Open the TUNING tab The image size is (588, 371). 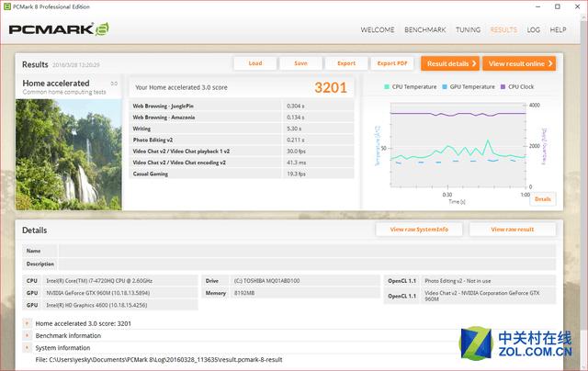tap(468, 29)
